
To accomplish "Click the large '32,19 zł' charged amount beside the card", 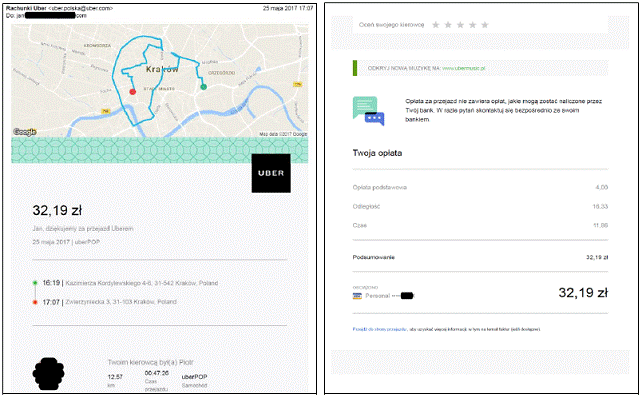I will point(583,293).
